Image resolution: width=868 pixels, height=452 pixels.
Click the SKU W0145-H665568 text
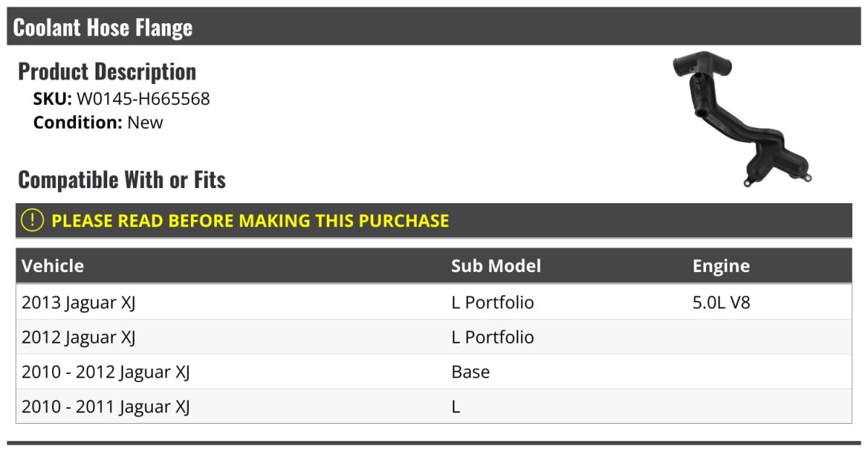[122, 99]
